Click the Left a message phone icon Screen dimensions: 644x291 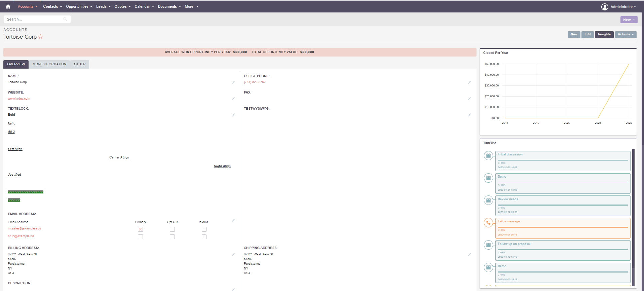coord(488,222)
